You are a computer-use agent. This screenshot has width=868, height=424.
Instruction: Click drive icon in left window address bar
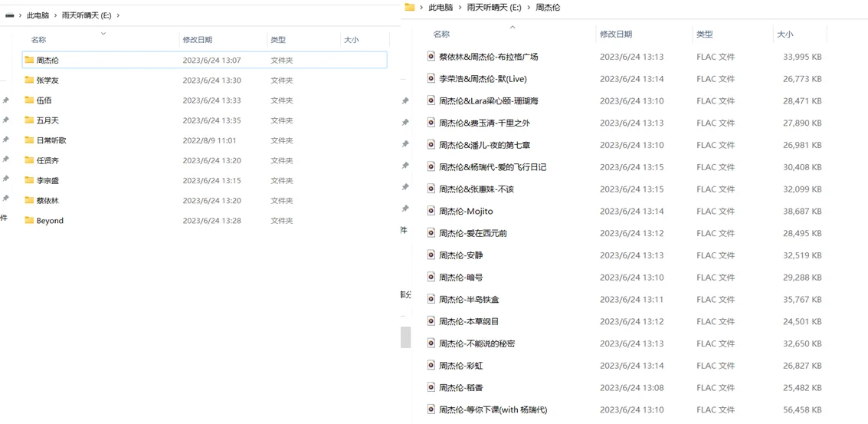click(9, 15)
